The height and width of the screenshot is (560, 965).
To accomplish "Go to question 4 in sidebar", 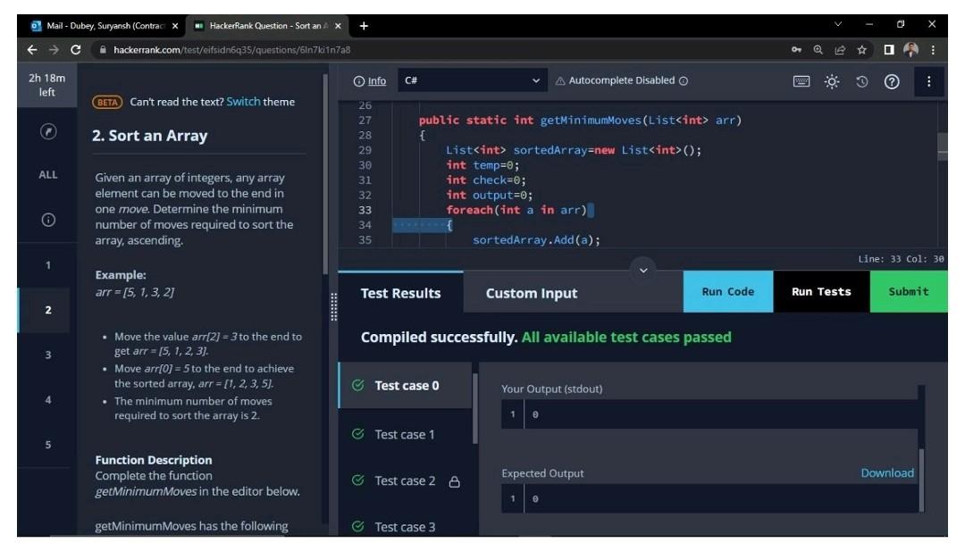I will tap(48, 400).
